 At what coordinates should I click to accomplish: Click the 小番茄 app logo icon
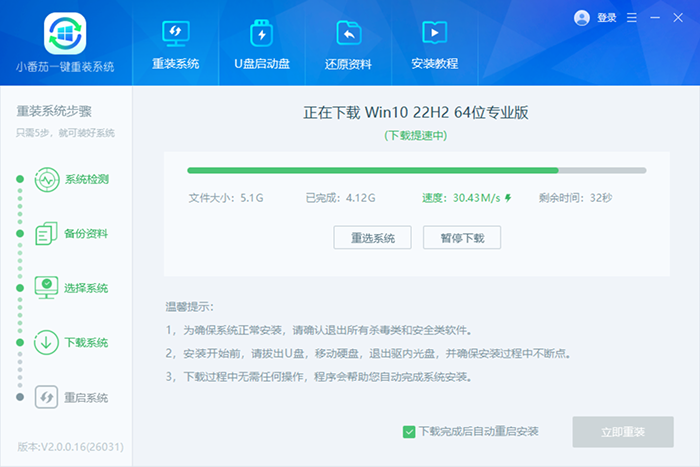pyautogui.click(x=65, y=33)
